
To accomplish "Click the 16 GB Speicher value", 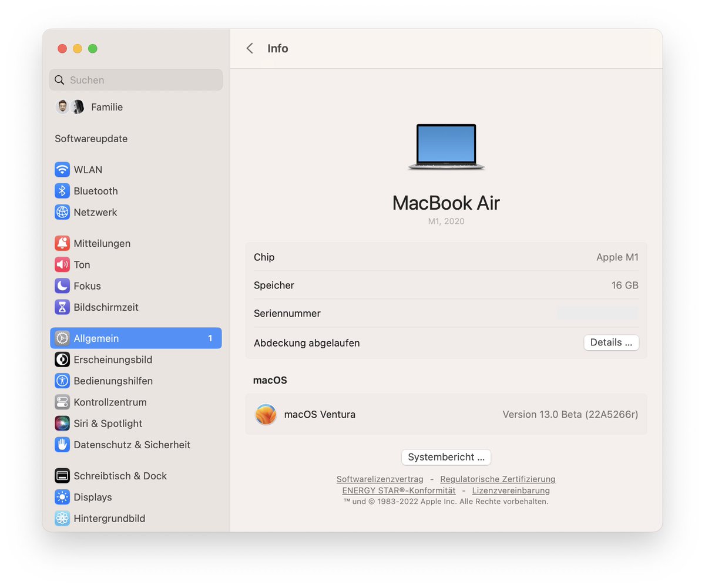I will pyautogui.click(x=625, y=285).
